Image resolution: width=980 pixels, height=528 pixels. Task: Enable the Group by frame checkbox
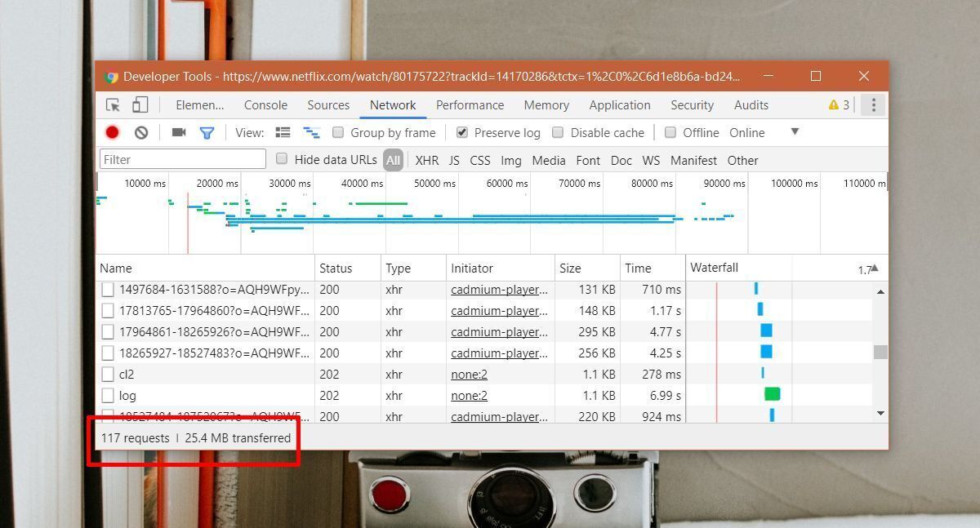point(338,132)
